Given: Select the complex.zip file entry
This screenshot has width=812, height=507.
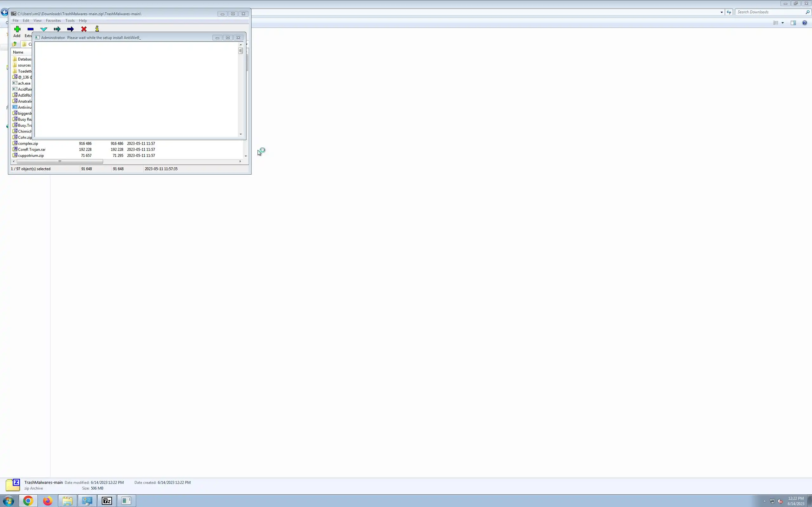Looking at the screenshot, I should point(28,144).
